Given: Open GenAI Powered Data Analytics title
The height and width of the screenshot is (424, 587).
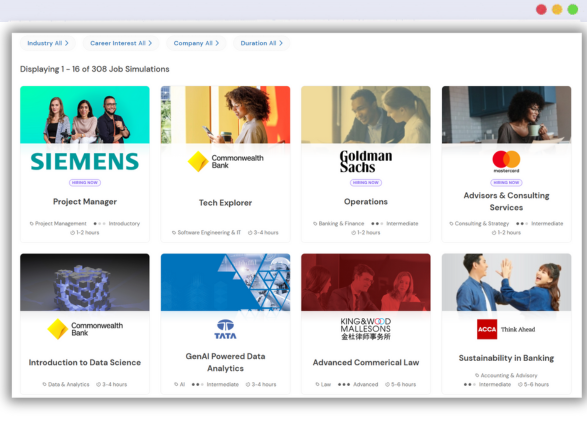Looking at the screenshot, I should [225, 362].
